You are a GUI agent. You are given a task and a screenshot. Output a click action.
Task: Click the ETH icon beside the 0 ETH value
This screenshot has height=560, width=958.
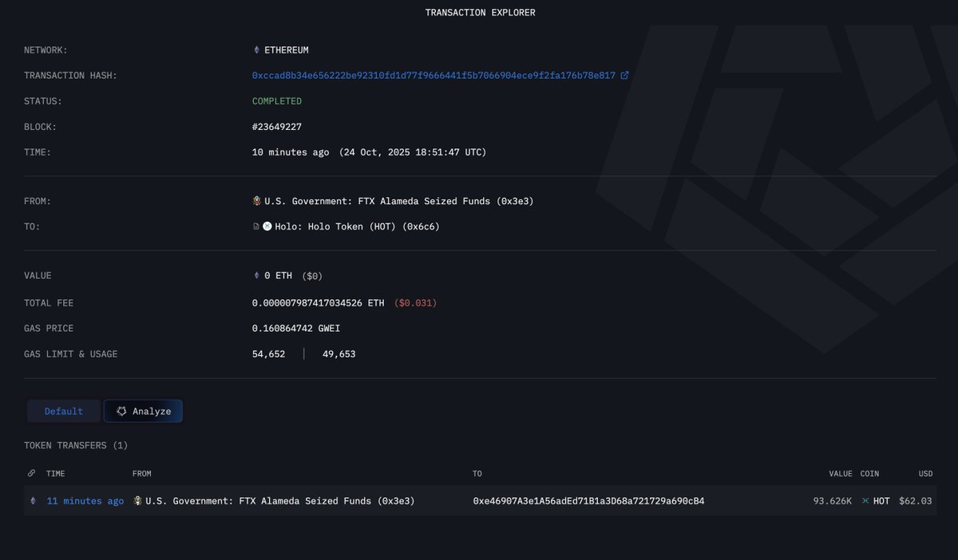point(256,276)
